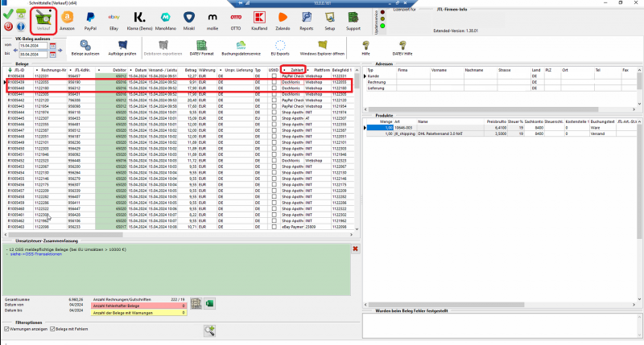
Task: Check USt-ID box for invoice R1005439
Action: (x=275, y=82)
